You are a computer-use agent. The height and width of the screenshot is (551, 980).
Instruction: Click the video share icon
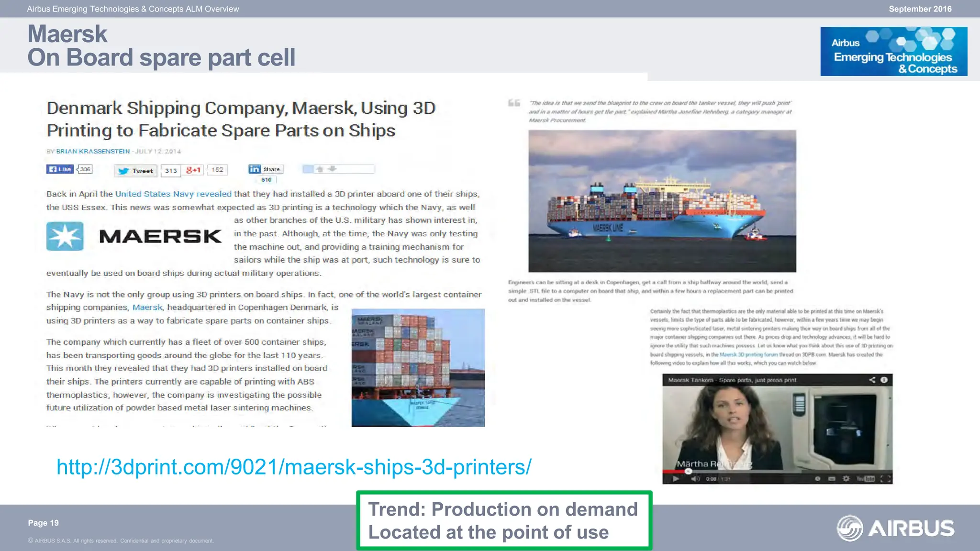[872, 380]
